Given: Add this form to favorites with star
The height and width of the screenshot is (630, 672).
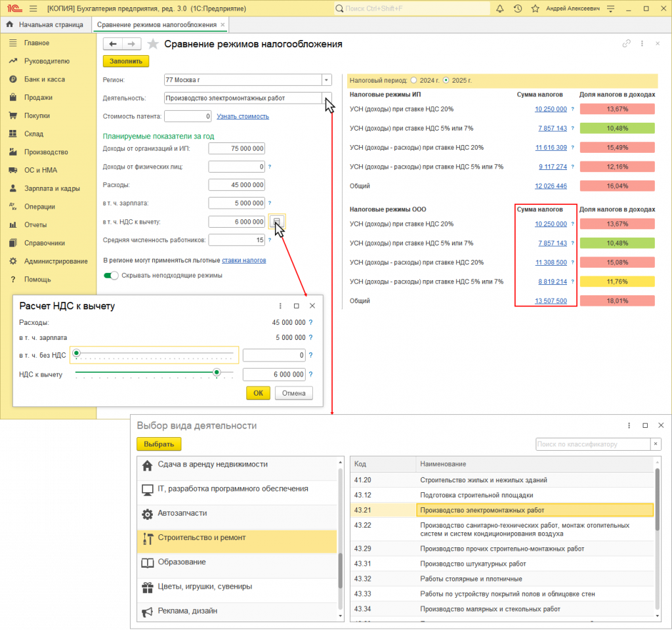Looking at the screenshot, I should [153, 44].
